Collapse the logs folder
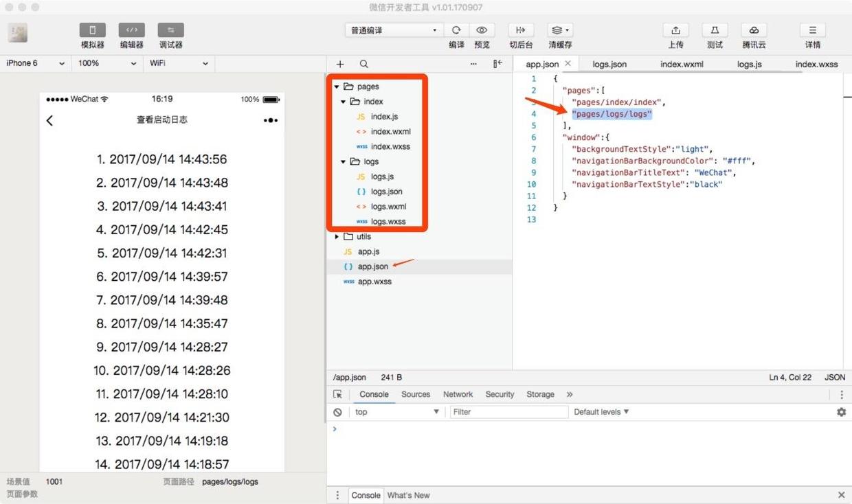This screenshot has width=852, height=504. pyautogui.click(x=344, y=162)
